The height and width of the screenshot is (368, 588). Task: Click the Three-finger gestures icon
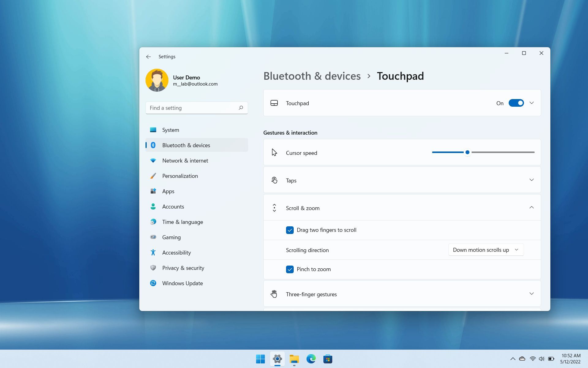274,294
